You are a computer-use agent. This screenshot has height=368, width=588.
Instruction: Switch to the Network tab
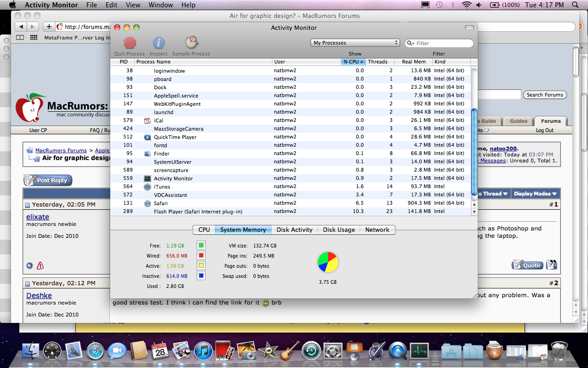tap(377, 230)
